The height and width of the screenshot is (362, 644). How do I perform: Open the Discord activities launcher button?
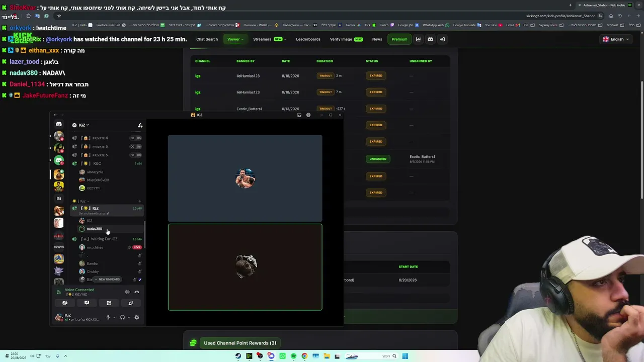coord(109,303)
